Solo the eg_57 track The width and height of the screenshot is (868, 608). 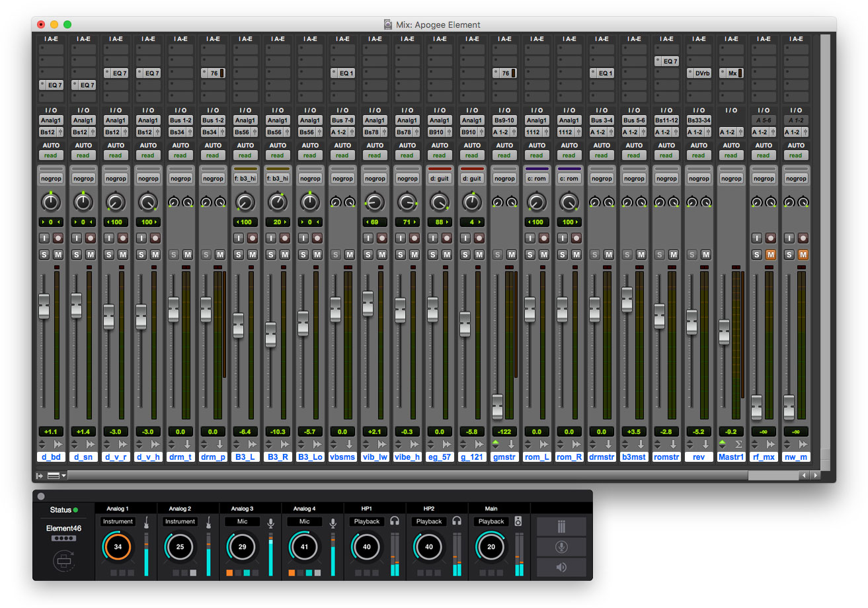[433, 255]
